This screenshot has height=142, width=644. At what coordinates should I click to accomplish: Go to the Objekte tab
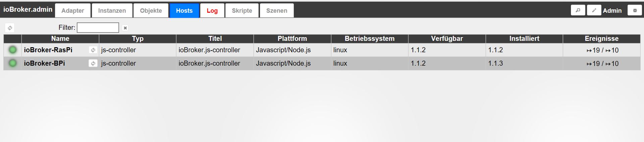pos(151,11)
